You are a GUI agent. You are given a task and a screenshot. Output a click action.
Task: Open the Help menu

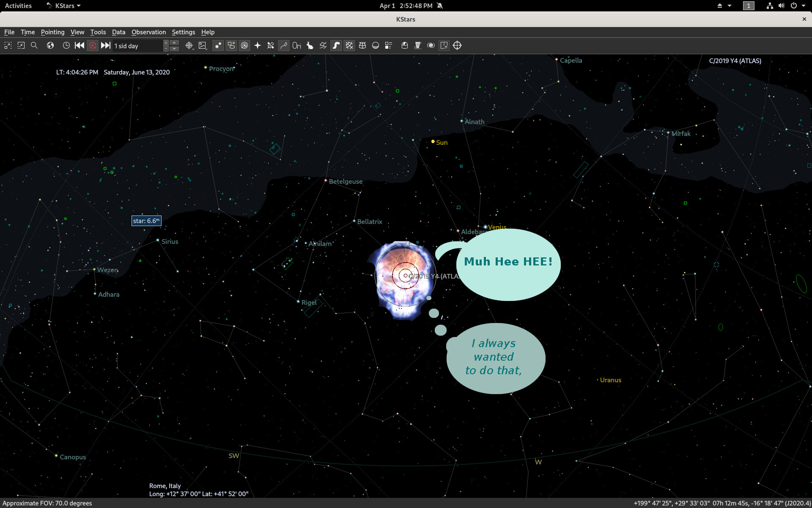208,32
